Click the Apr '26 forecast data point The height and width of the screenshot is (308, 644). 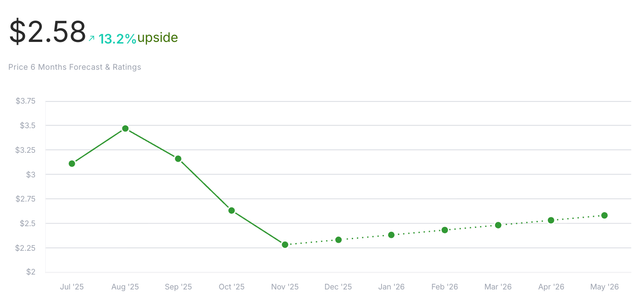(x=551, y=220)
